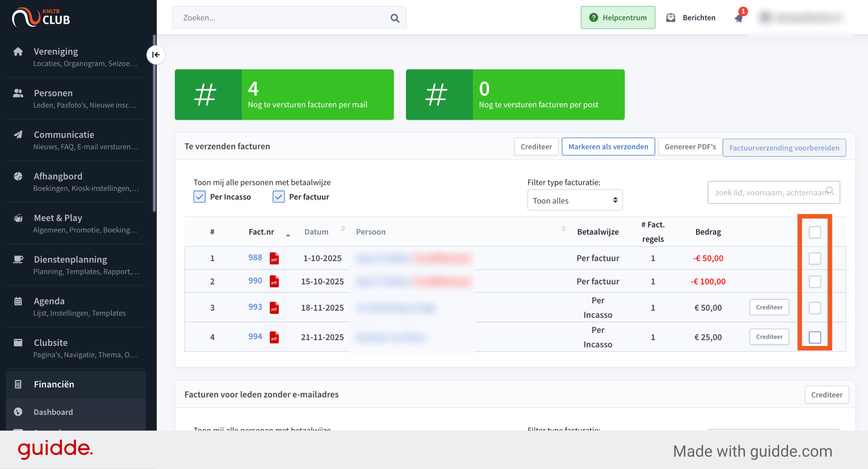Click Markeren als verzonden

608,147
